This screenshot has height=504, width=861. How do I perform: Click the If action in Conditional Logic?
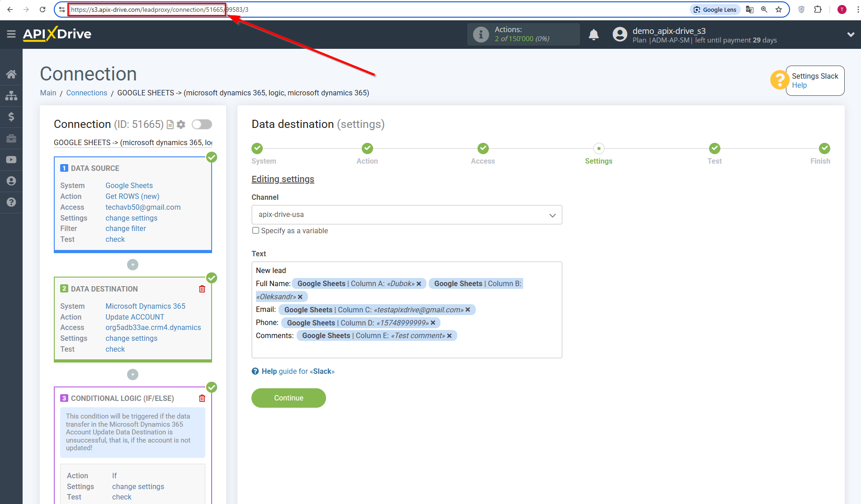(114, 476)
